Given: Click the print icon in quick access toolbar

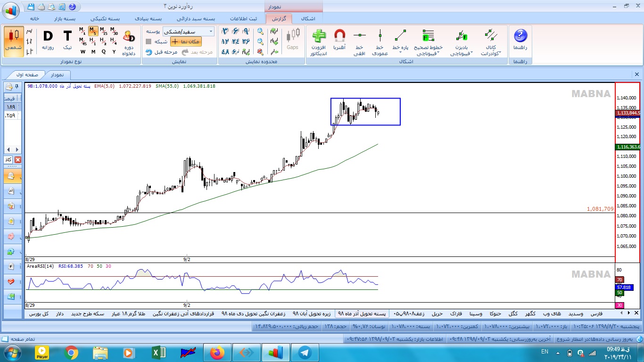Looking at the screenshot, I should point(41,7).
